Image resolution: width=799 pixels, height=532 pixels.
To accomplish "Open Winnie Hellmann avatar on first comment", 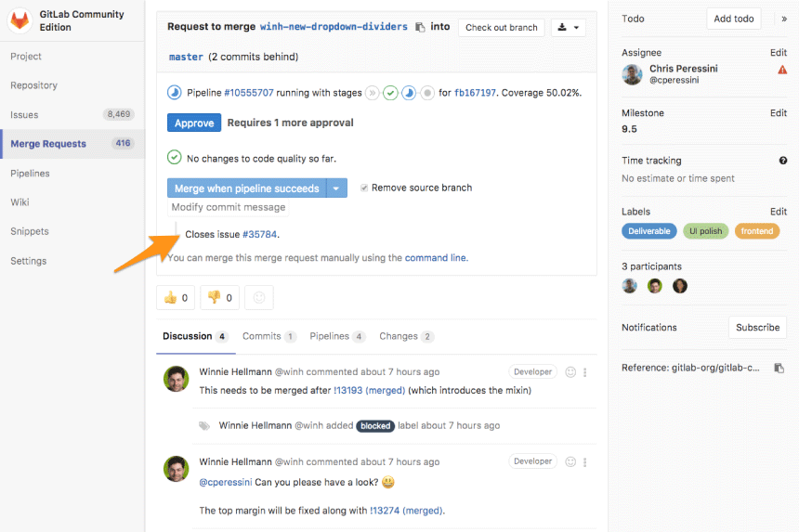I will tap(176, 379).
